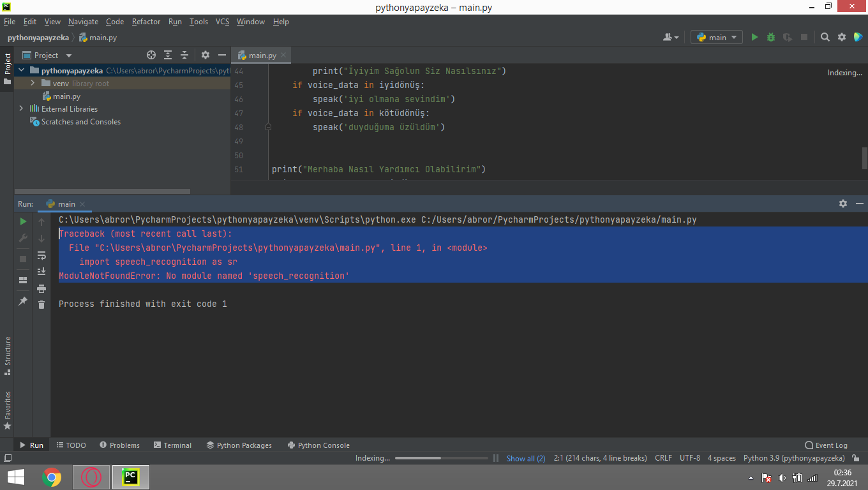Collapse code fold marker near line 48
This screenshot has height=490, width=868.
(x=268, y=127)
